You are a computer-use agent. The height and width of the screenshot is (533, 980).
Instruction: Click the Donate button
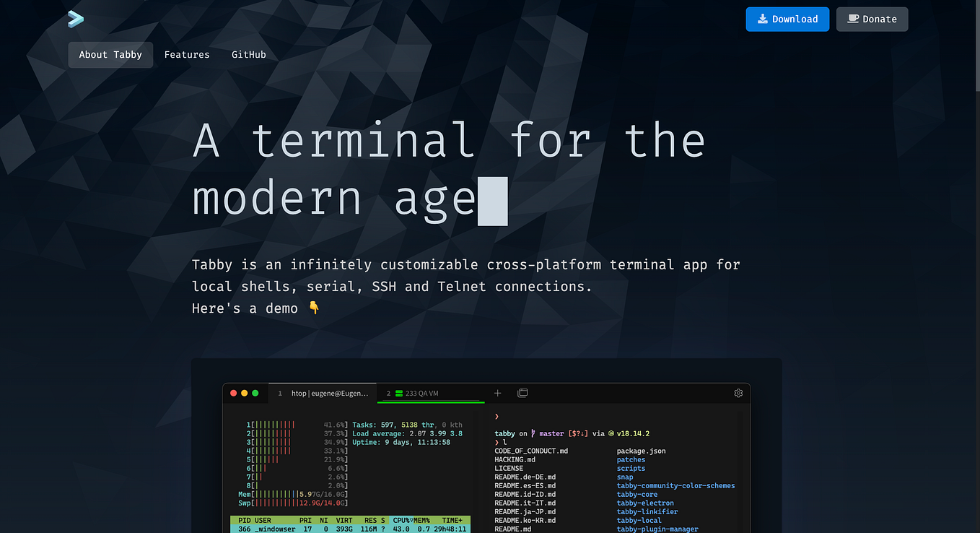pyautogui.click(x=872, y=19)
